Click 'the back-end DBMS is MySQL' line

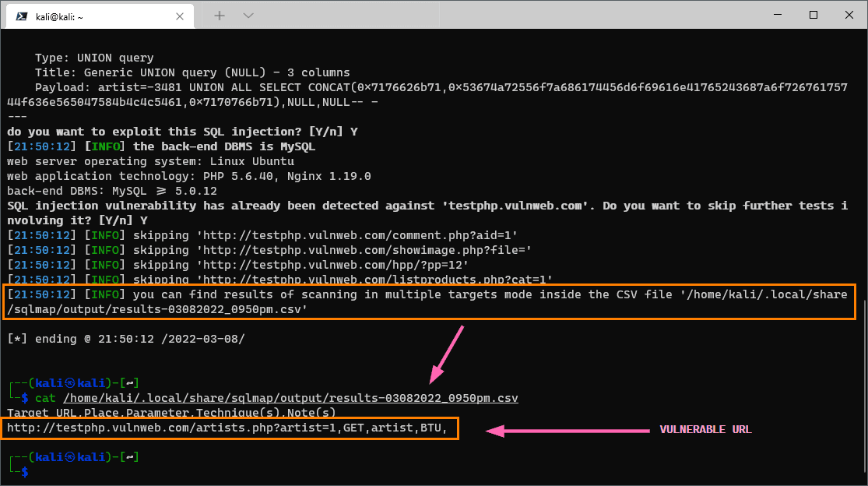(x=161, y=146)
